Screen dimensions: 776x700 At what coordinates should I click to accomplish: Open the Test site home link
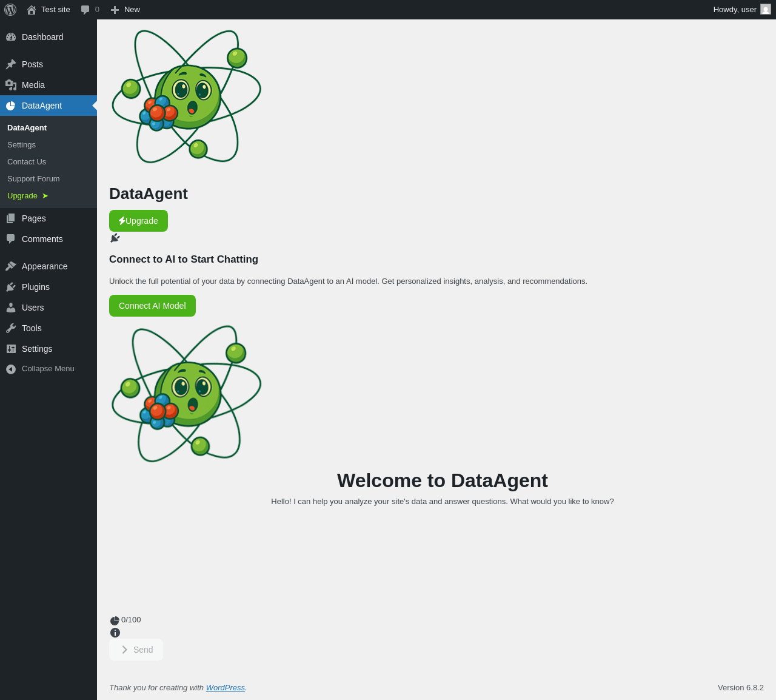(48, 10)
